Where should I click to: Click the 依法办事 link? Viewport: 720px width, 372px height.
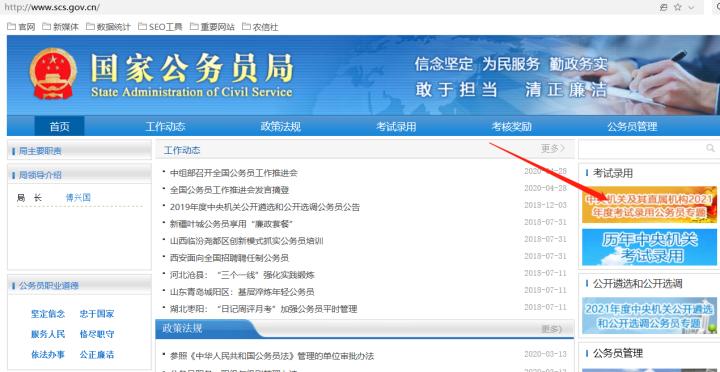[x=48, y=355]
